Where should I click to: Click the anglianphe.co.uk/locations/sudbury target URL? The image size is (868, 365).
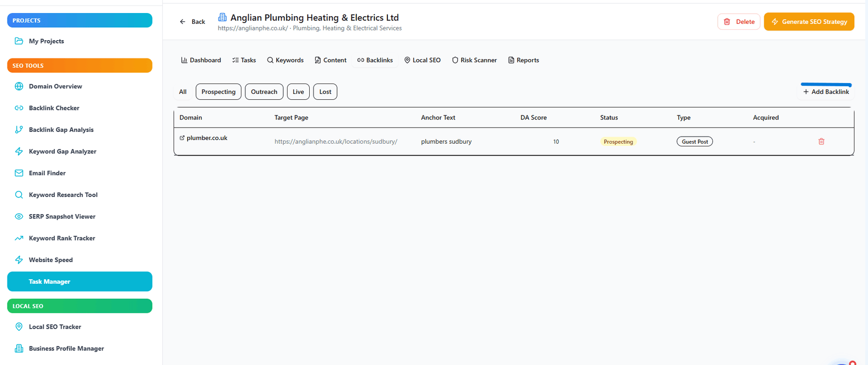coord(336,142)
